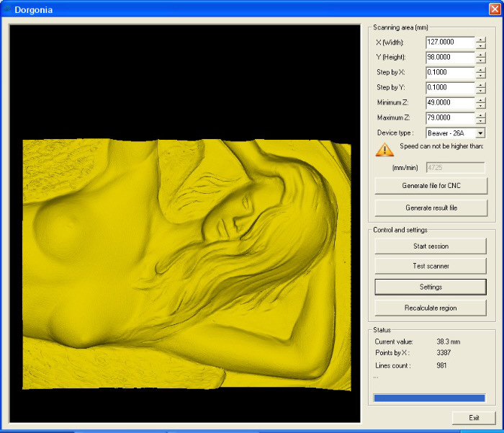Viewport: 504px width, 433px height.
Task: Increase Step by X using up arrow
Action: click(x=480, y=70)
